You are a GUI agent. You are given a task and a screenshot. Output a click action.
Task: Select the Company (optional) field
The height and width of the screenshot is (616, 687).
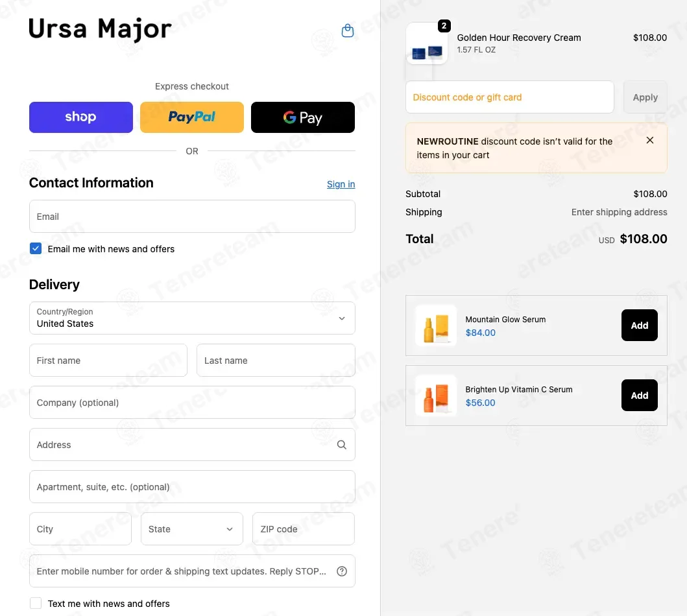pyautogui.click(x=192, y=403)
